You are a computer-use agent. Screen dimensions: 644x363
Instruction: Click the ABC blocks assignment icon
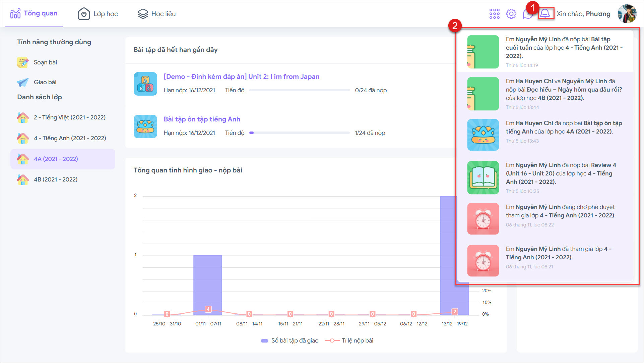pyautogui.click(x=145, y=84)
